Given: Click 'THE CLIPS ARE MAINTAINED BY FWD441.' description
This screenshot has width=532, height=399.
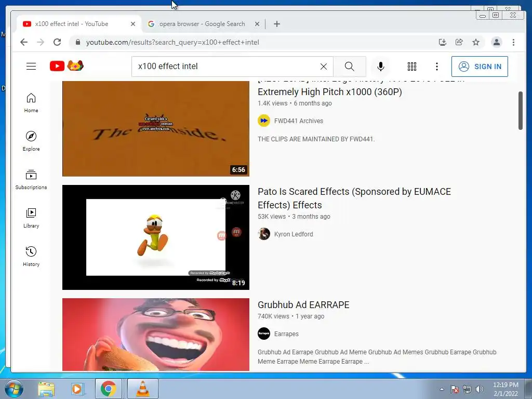Looking at the screenshot, I should 316,139.
